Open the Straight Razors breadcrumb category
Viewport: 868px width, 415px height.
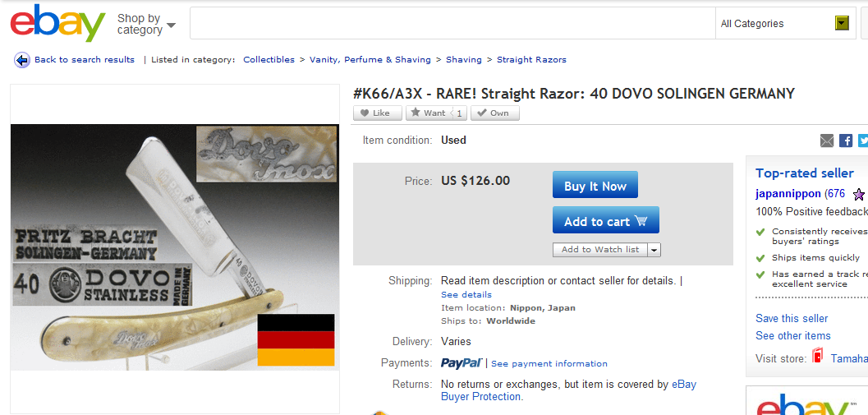pyautogui.click(x=531, y=59)
